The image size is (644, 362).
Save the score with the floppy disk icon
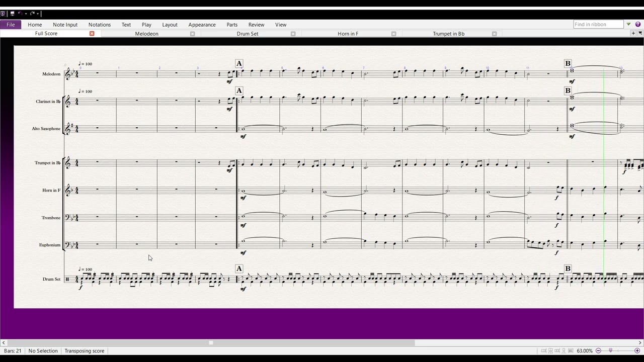(x=12, y=14)
